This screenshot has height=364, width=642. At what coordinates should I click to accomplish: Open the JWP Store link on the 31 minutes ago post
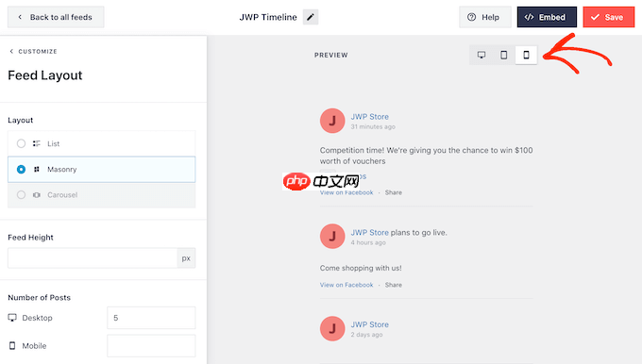[x=370, y=117]
